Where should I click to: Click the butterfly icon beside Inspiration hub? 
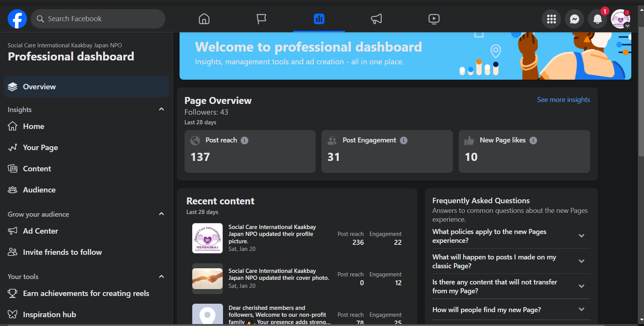point(13,314)
